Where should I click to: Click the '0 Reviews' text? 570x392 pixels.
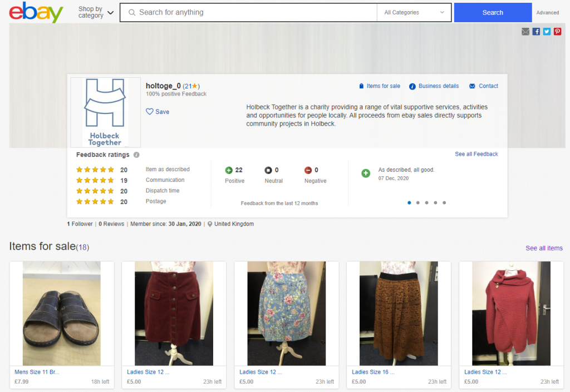(111, 224)
